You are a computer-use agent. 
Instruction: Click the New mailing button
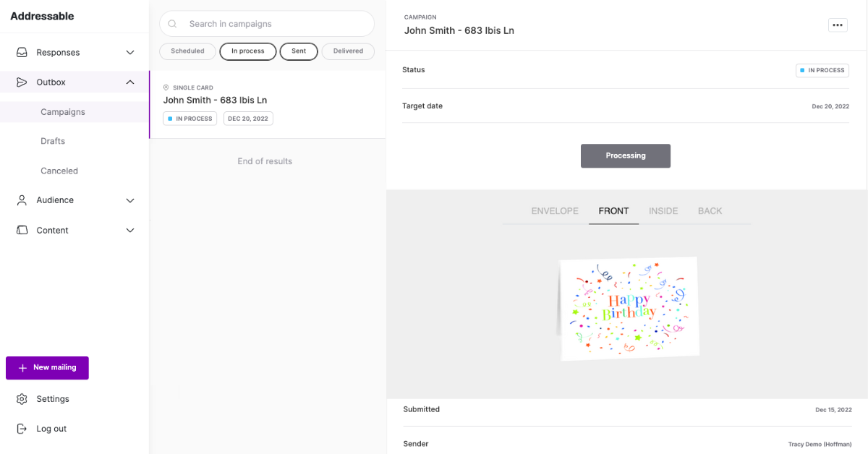point(47,368)
